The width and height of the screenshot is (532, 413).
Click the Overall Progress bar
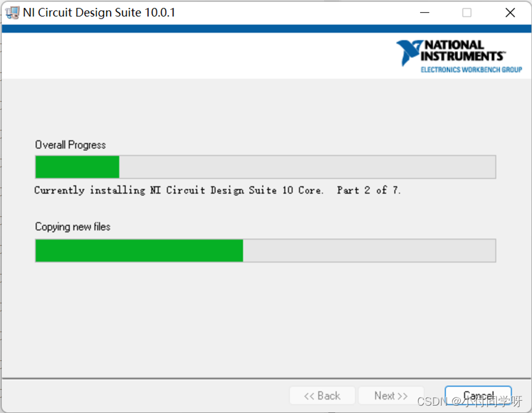pos(265,167)
